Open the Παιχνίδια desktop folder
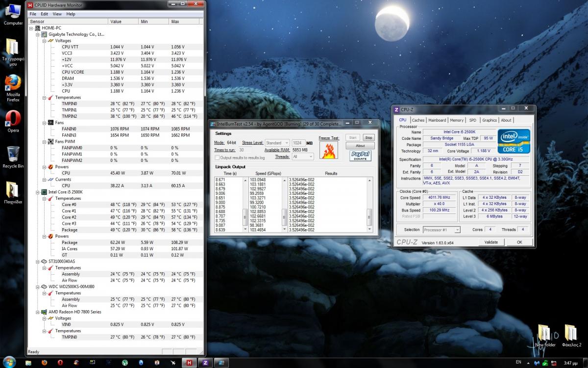 [13, 193]
